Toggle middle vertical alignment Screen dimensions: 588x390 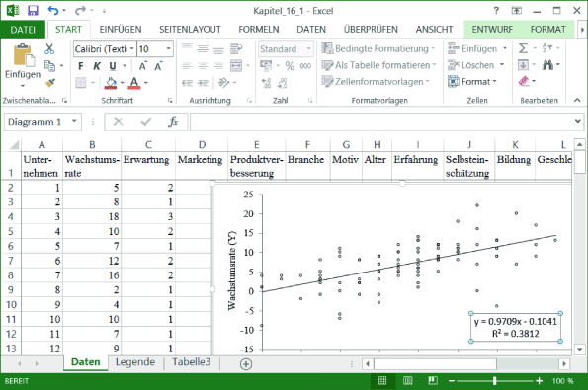(203, 49)
